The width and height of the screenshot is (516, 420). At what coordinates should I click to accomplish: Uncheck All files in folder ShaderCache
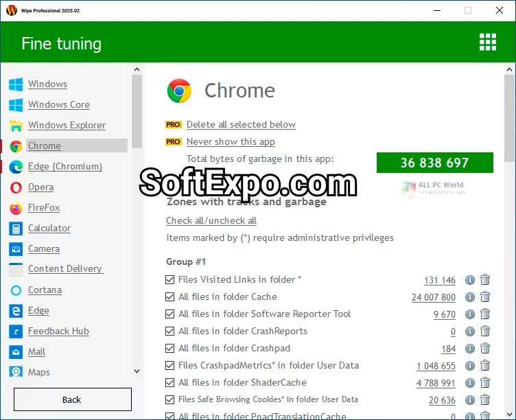click(x=169, y=382)
